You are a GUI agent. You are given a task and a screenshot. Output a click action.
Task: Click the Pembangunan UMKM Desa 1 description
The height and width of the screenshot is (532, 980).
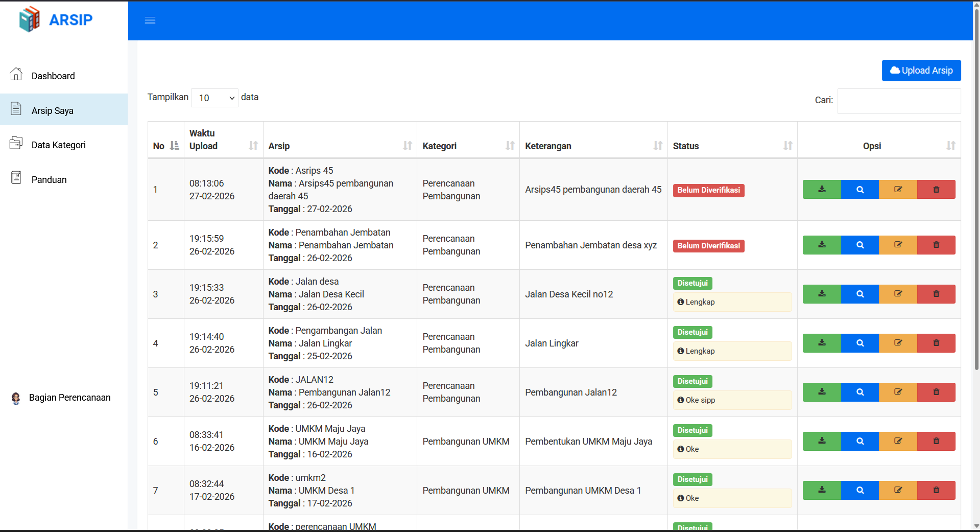pyautogui.click(x=583, y=491)
